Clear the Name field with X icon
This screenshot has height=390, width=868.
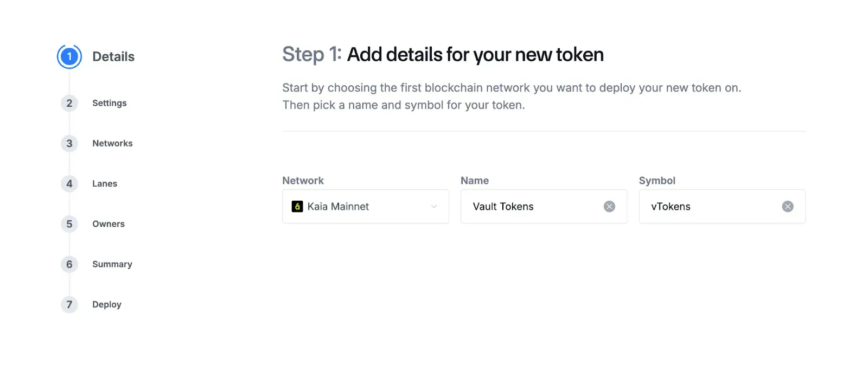609,207
